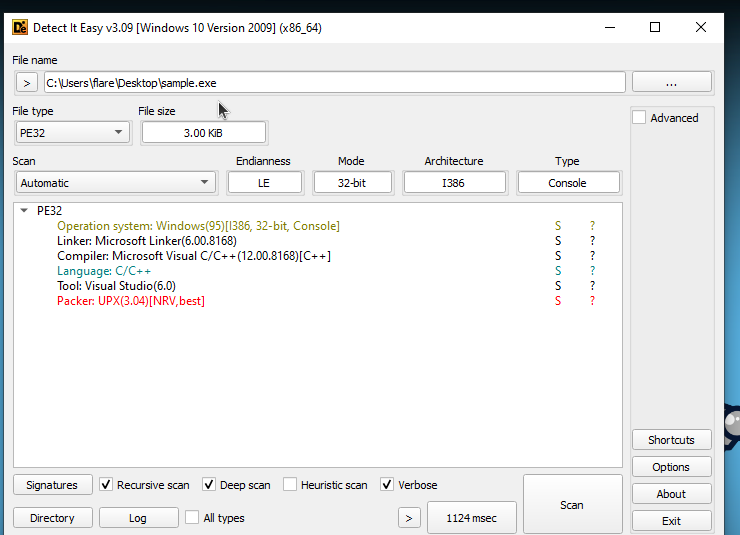Select the PE32 root tree item

pos(50,210)
